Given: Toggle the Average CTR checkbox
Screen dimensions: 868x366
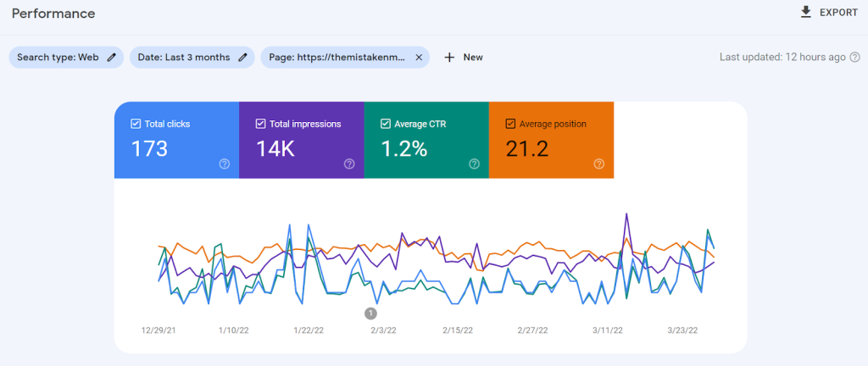Looking at the screenshot, I should coord(386,124).
